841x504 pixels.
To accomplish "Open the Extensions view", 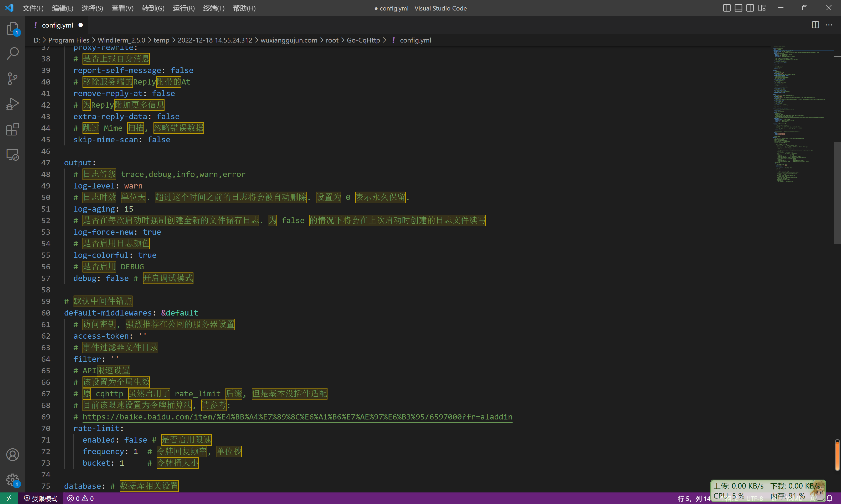I will point(12,129).
